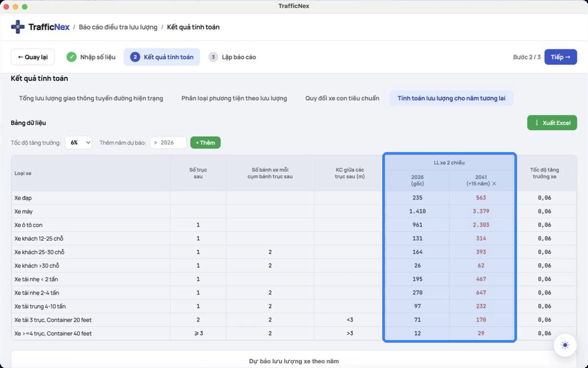Select Tính toán lưu lượng cho năm tương lai tab
Image resolution: width=588 pixels, height=368 pixels.
pyautogui.click(x=451, y=98)
